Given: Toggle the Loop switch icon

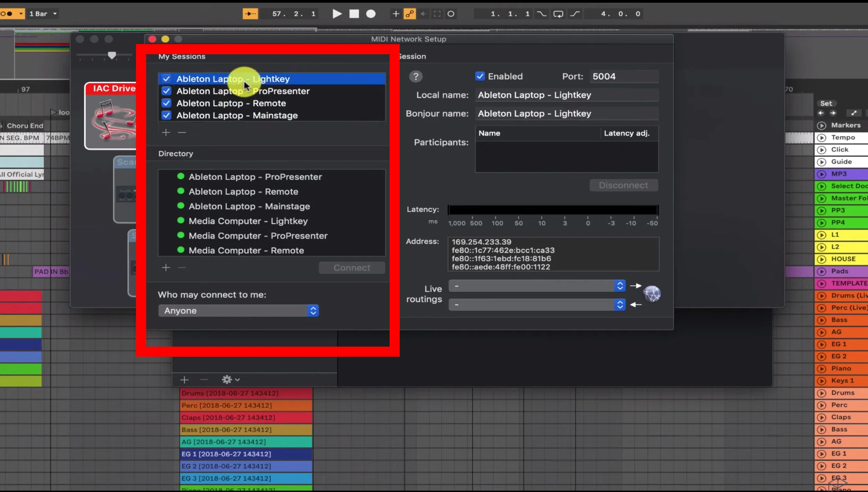Looking at the screenshot, I should tap(558, 14).
